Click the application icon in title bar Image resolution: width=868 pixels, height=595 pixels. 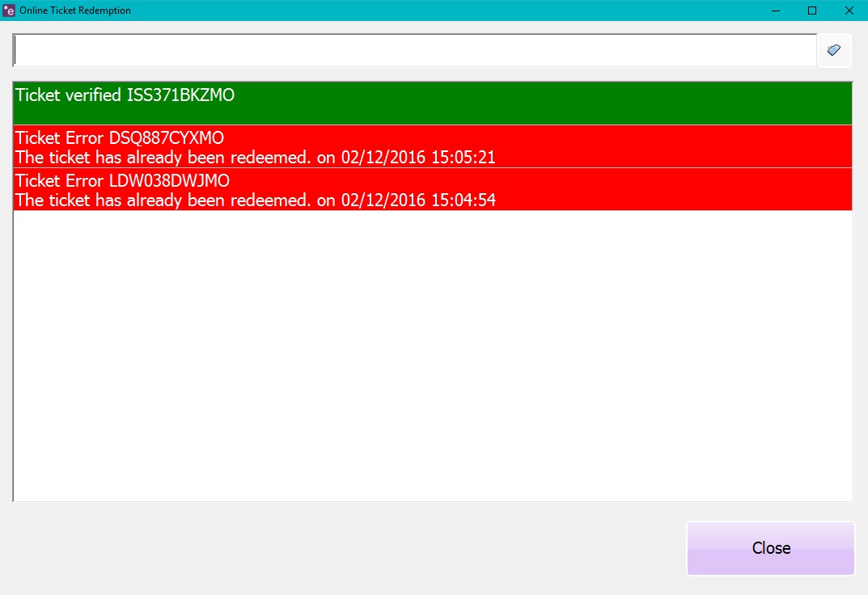click(9, 11)
